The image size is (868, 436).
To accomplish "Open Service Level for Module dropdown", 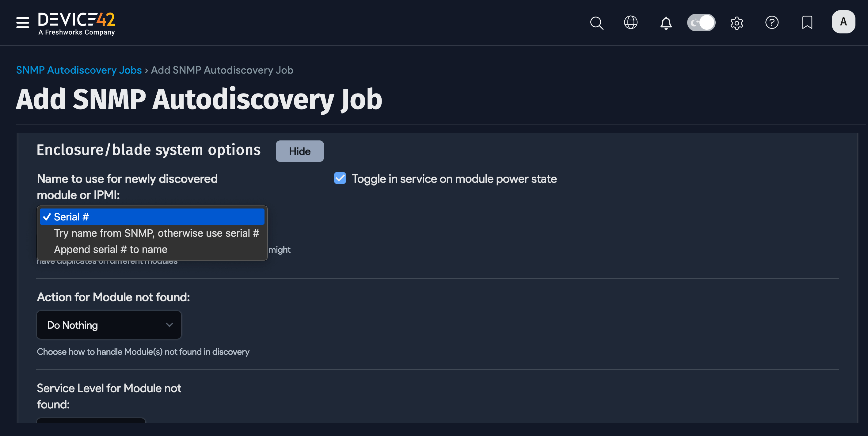I will 91,420.
